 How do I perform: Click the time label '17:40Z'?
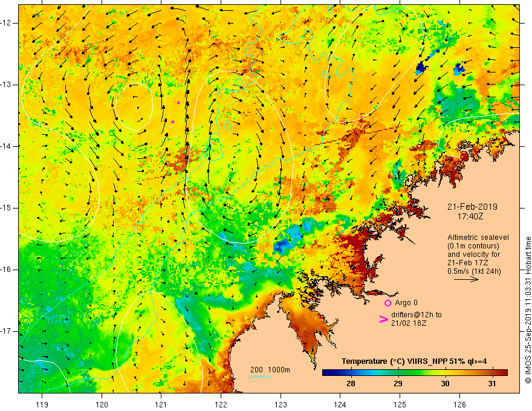(470, 216)
